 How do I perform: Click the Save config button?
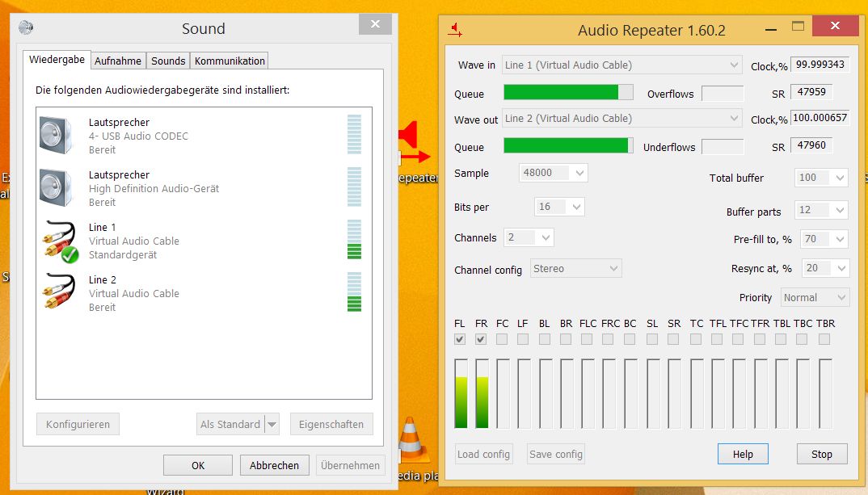[556, 454]
